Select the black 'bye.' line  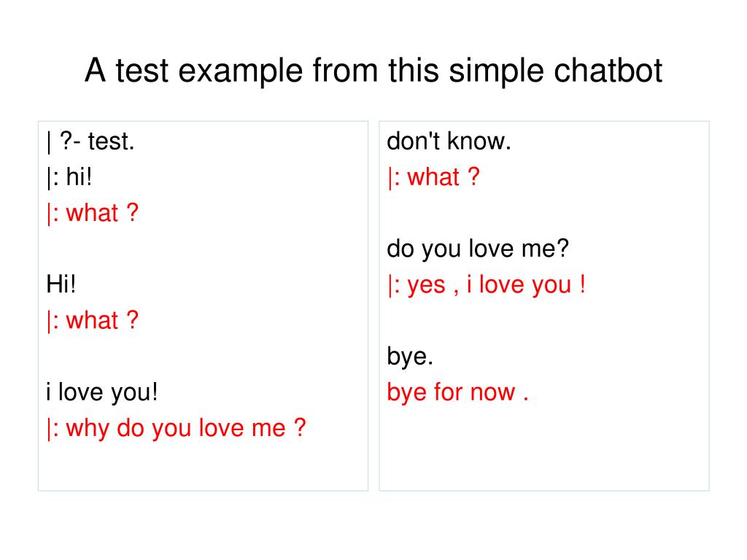(x=410, y=357)
